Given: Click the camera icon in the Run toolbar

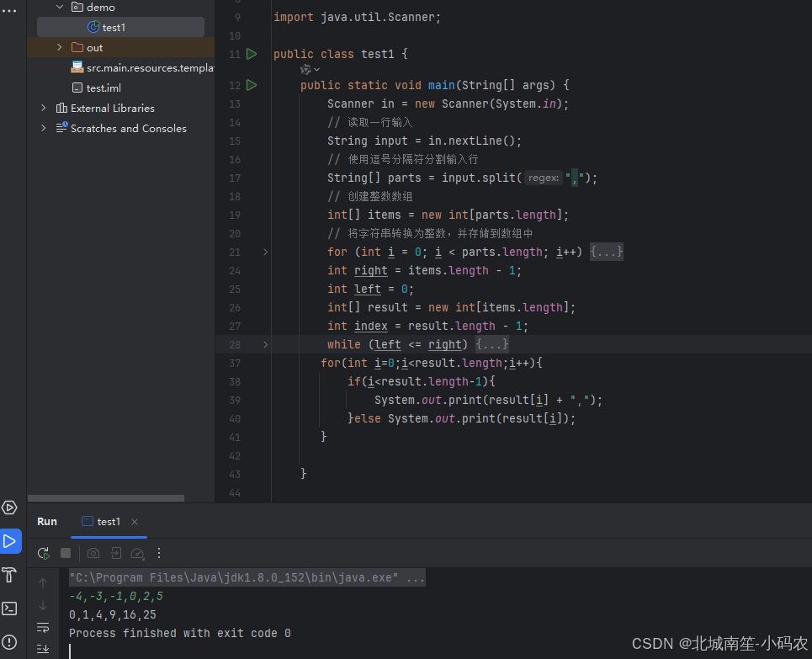Looking at the screenshot, I should pos(93,553).
